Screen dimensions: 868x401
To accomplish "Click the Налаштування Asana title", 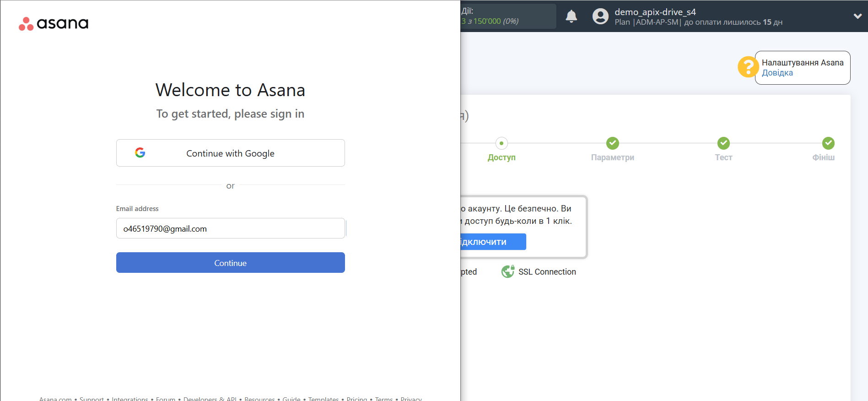I will [803, 63].
